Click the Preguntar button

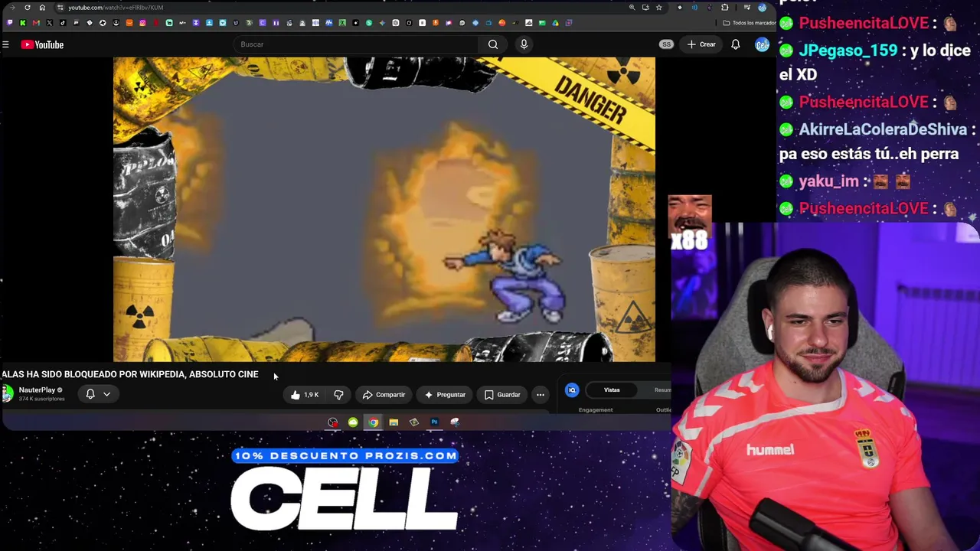tap(445, 395)
